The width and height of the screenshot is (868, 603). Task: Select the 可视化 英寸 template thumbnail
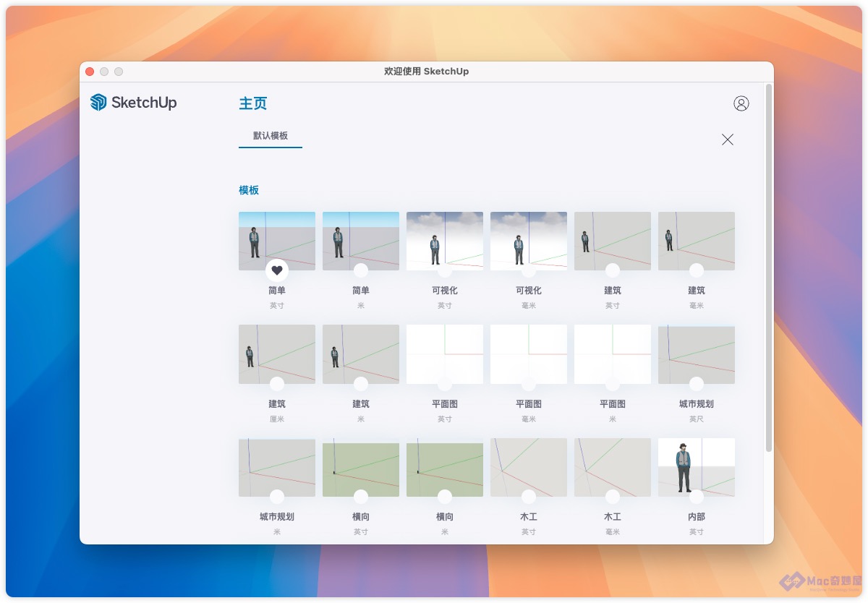445,241
